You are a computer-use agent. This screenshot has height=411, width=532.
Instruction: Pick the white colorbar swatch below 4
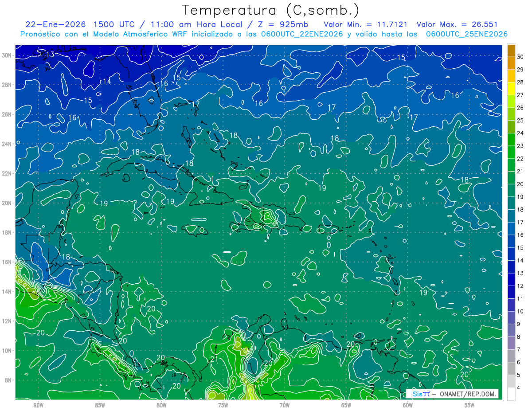click(x=511, y=394)
